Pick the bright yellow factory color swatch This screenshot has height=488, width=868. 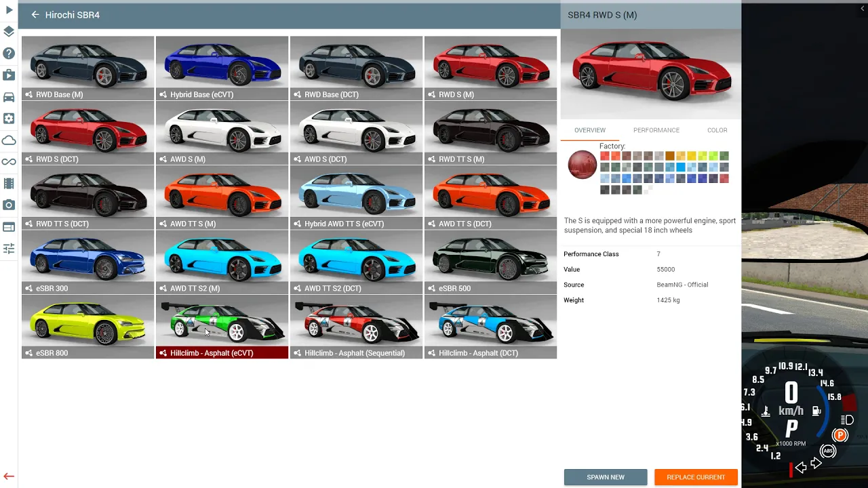[692, 156]
